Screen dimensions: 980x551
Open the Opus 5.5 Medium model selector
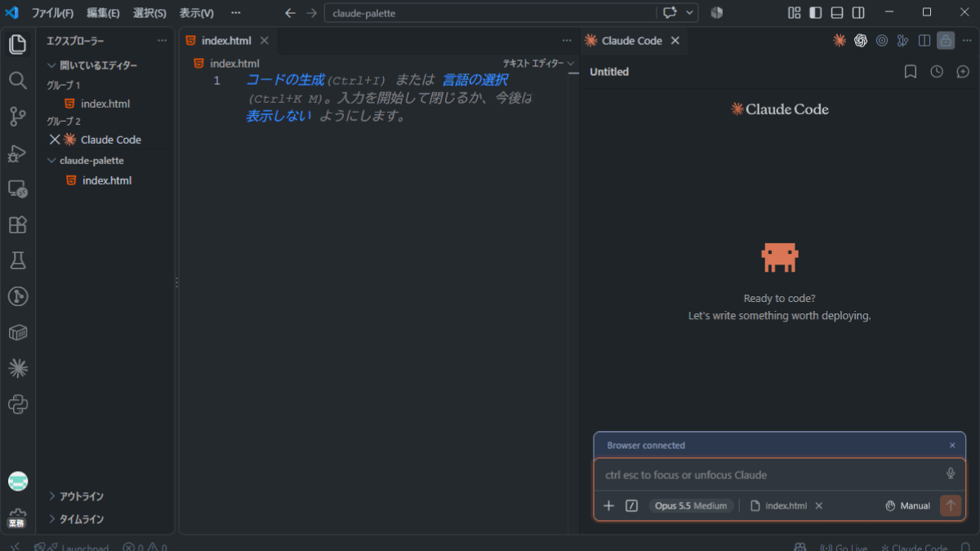[691, 506]
